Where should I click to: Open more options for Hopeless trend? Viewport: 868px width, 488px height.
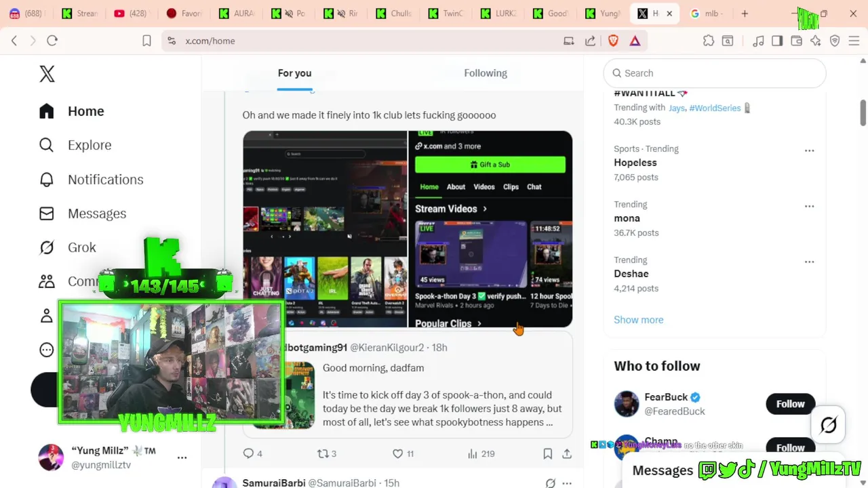click(x=809, y=150)
